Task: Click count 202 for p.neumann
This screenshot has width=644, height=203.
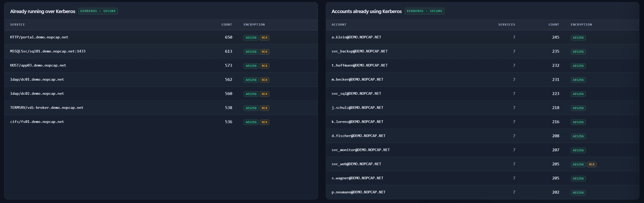Action: tap(556, 192)
